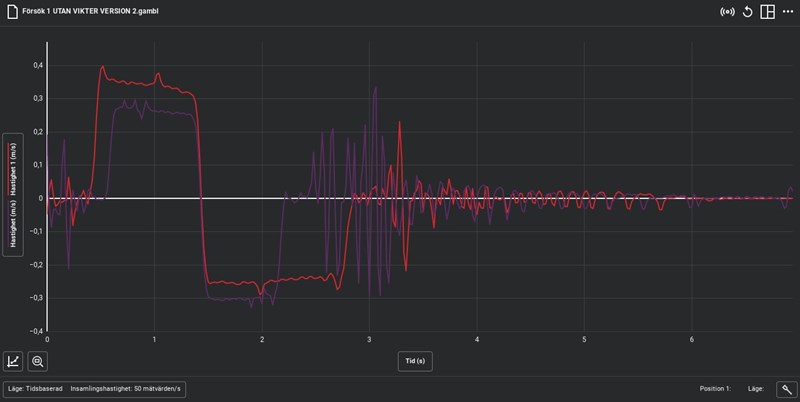Viewport: 800px width, 402px height.
Task: Click the Läge: label beside the wrench
Action: [x=756, y=389]
